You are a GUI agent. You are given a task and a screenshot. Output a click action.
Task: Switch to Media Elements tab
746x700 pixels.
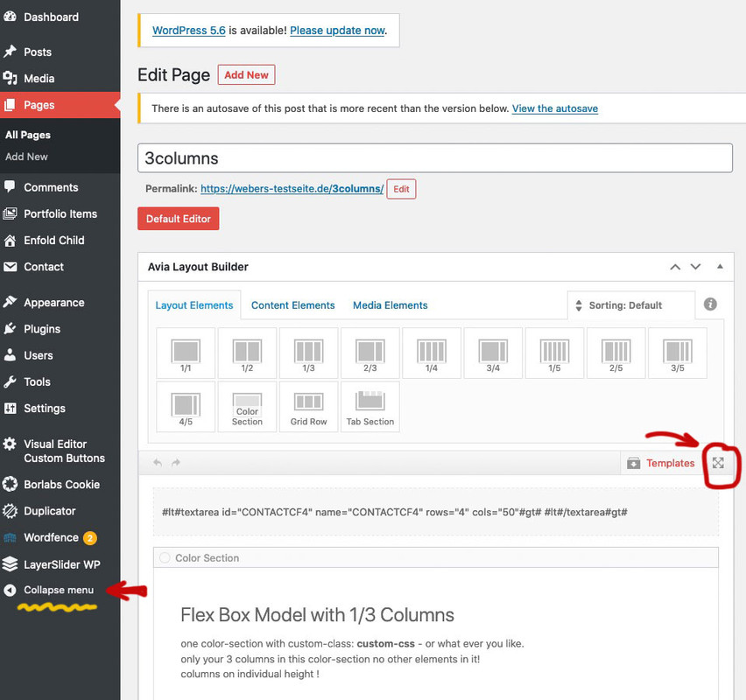tap(391, 305)
